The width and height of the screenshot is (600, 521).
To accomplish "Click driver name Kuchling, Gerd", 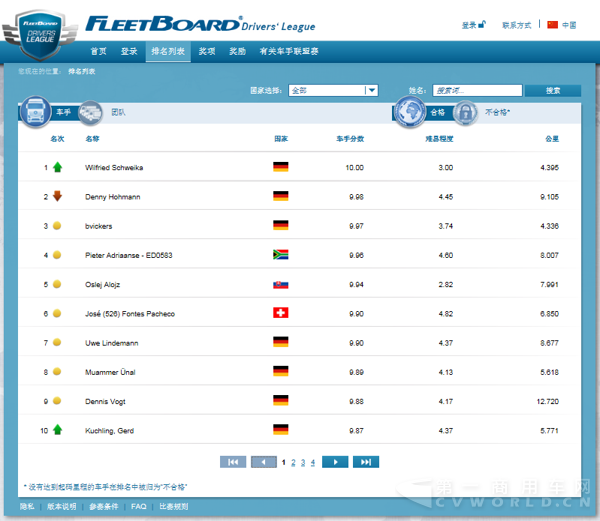I will [109, 431].
